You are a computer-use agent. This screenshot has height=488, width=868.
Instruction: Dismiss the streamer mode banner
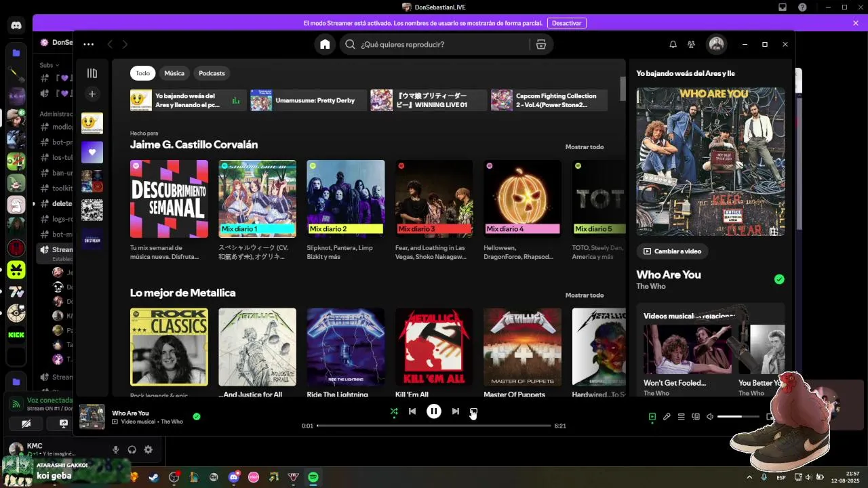coord(856,23)
